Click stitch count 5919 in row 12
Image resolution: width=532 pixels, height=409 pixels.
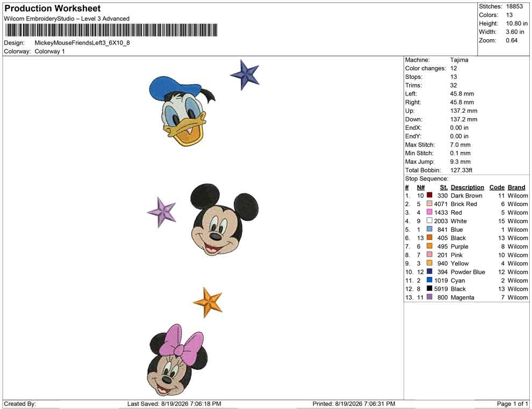441,289
